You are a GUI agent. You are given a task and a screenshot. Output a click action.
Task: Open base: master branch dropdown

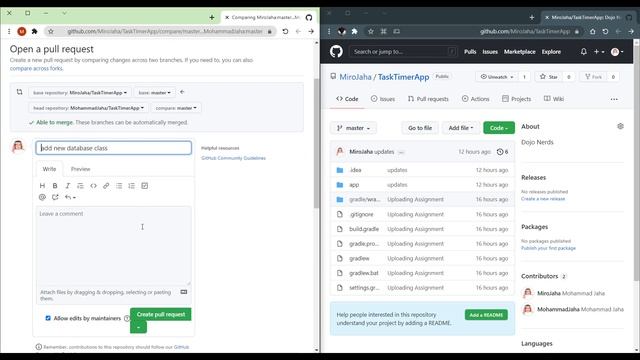click(154, 93)
